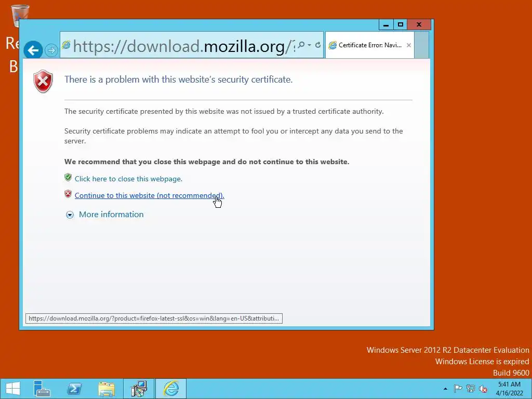Click Internet Explorer icon in taskbar
This screenshot has width=532, height=399.
[x=171, y=389]
